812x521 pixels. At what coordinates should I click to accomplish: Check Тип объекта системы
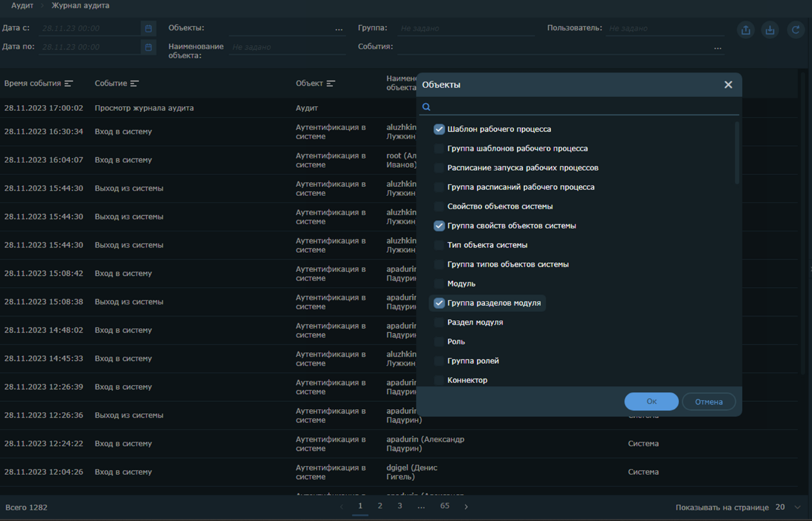click(x=439, y=245)
